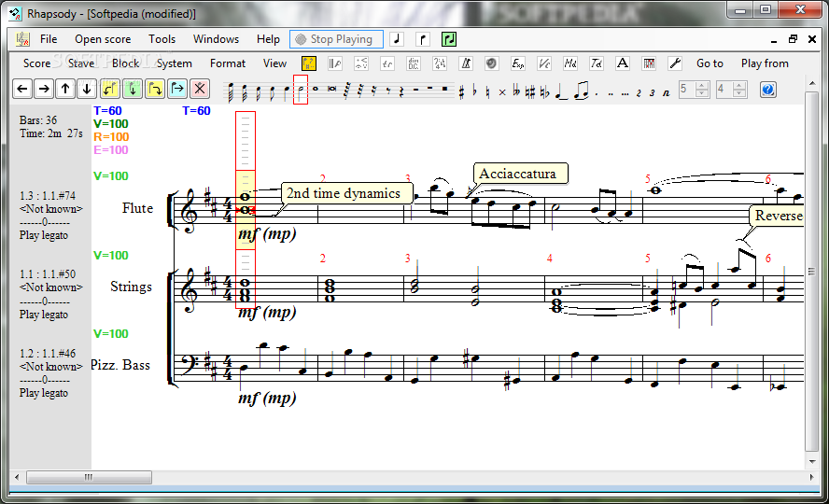Click the down arrow cursor button
This screenshot has width=829, height=504.
(87, 89)
